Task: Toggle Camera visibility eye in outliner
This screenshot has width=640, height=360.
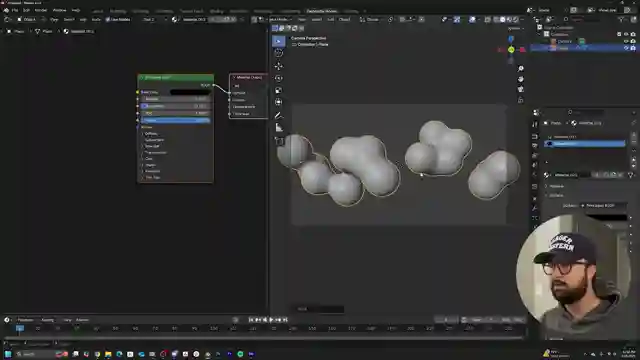Action: pyautogui.click(x=626, y=41)
